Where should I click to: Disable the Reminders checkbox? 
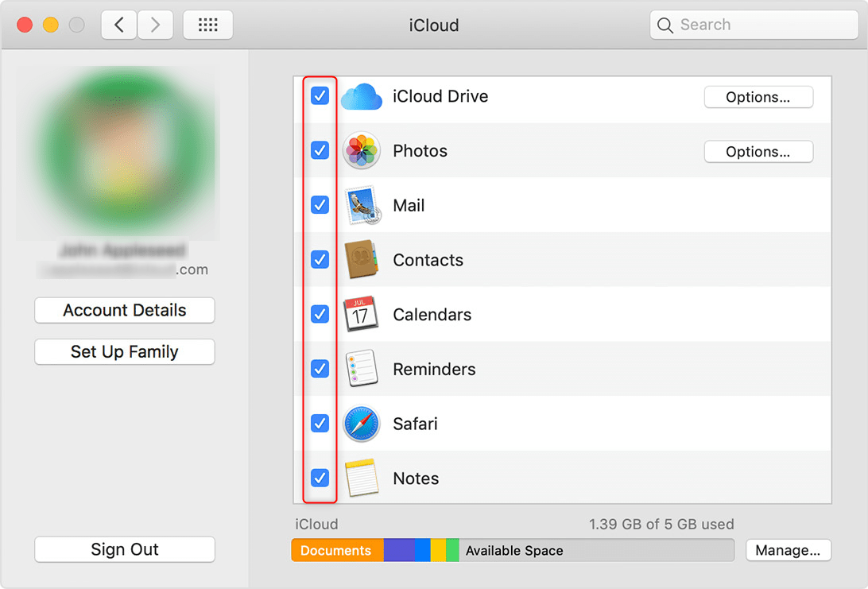pyautogui.click(x=320, y=368)
